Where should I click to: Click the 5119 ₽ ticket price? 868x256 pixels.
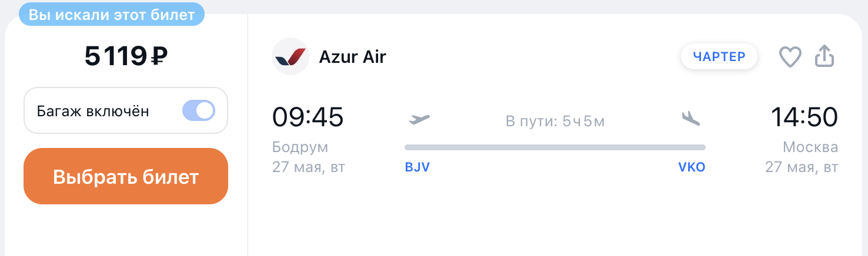coord(126,56)
